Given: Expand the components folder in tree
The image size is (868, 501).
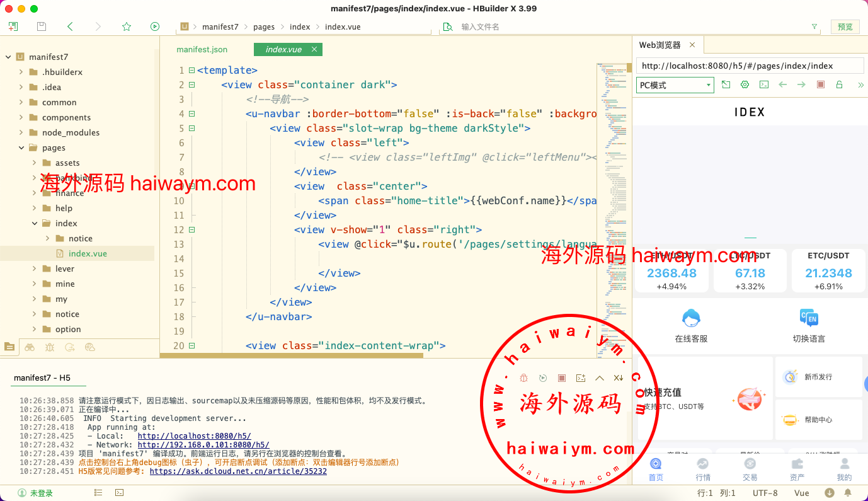Looking at the screenshot, I should pyautogui.click(x=21, y=117).
